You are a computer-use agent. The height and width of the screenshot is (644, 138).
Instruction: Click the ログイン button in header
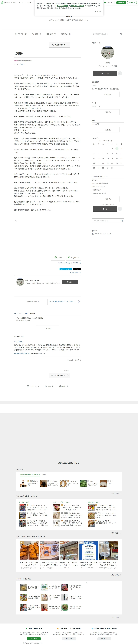(132, 2)
